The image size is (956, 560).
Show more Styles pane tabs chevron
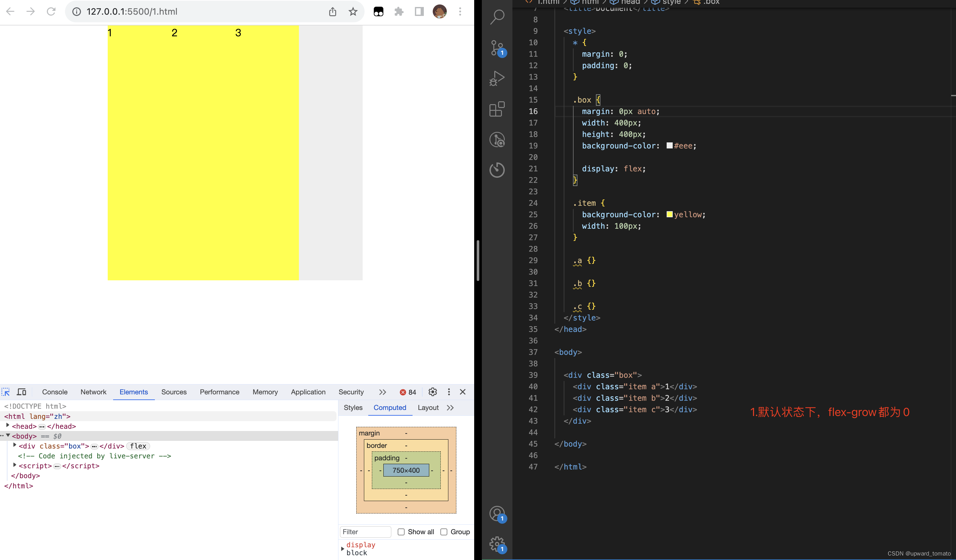point(450,408)
